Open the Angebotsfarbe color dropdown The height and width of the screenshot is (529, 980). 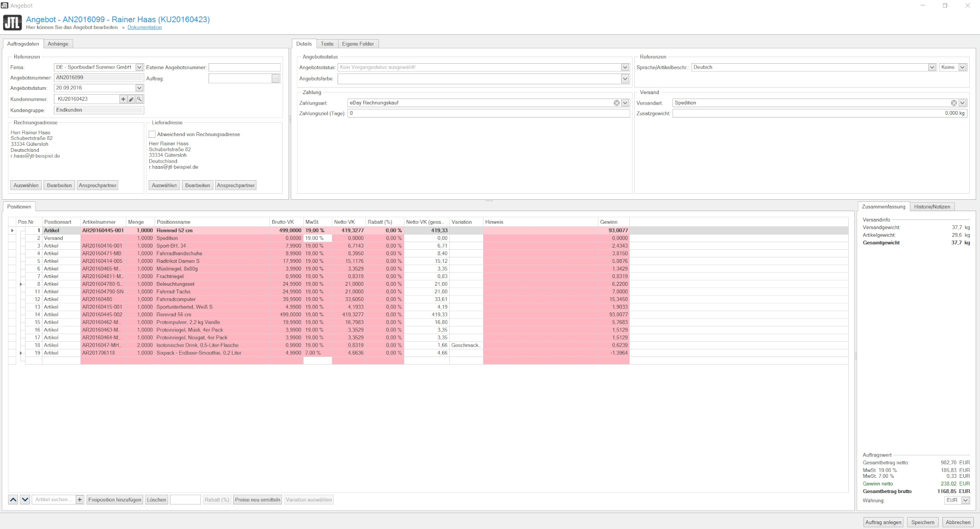(x=625, y=79)
